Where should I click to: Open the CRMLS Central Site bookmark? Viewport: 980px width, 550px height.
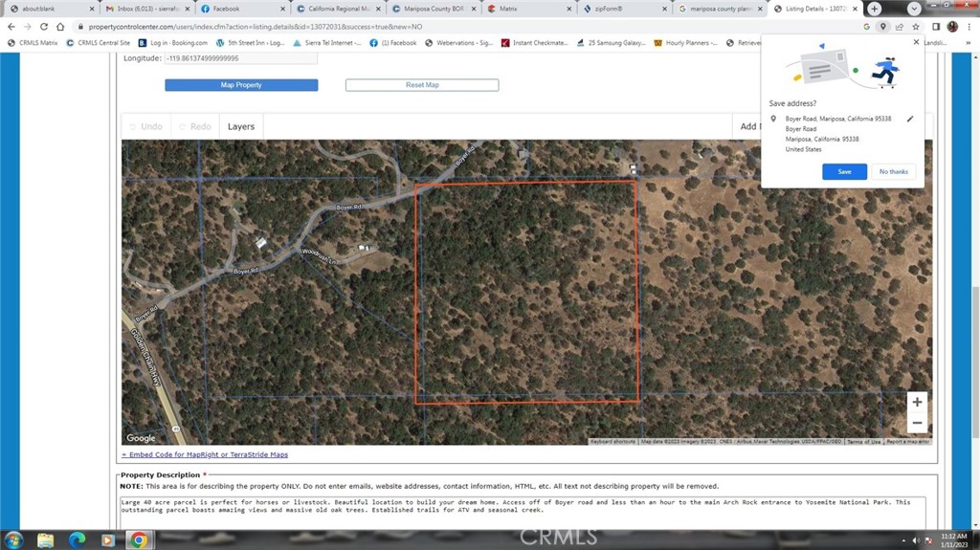tap(99, 43)
